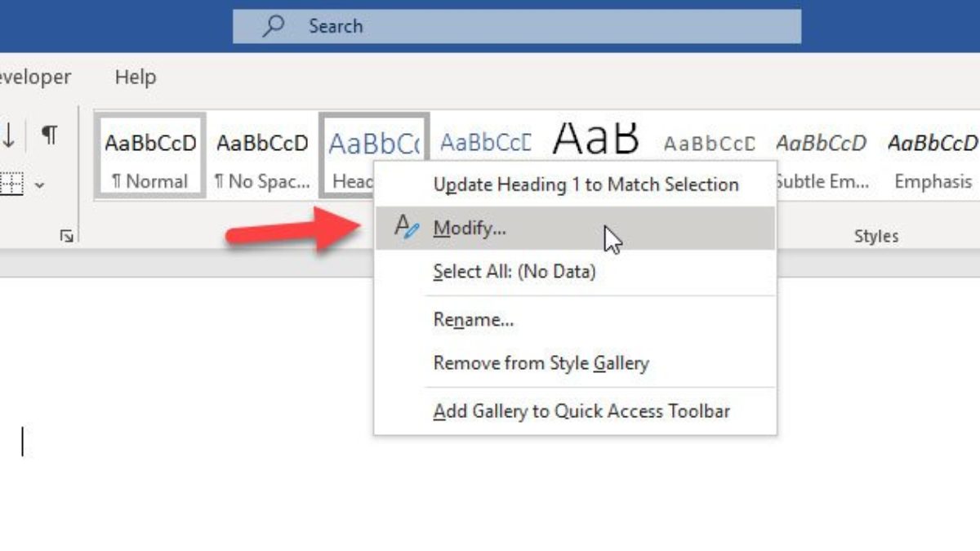
Task: Click Select All: (No Data) option
Action: (x=514, y=271)
